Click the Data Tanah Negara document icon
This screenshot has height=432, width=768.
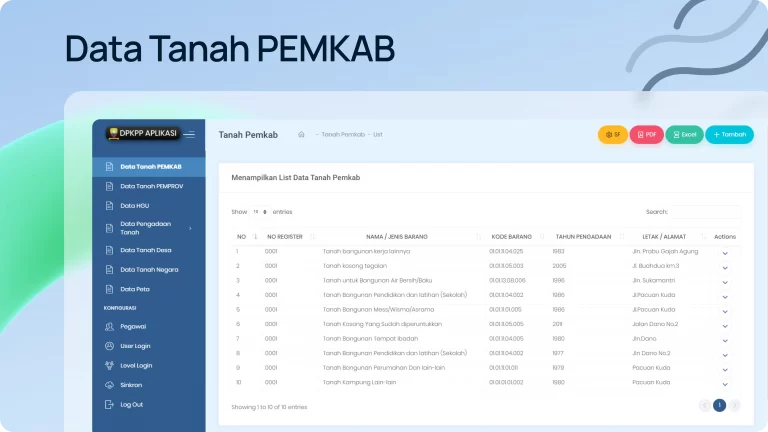tap(109, 270)
